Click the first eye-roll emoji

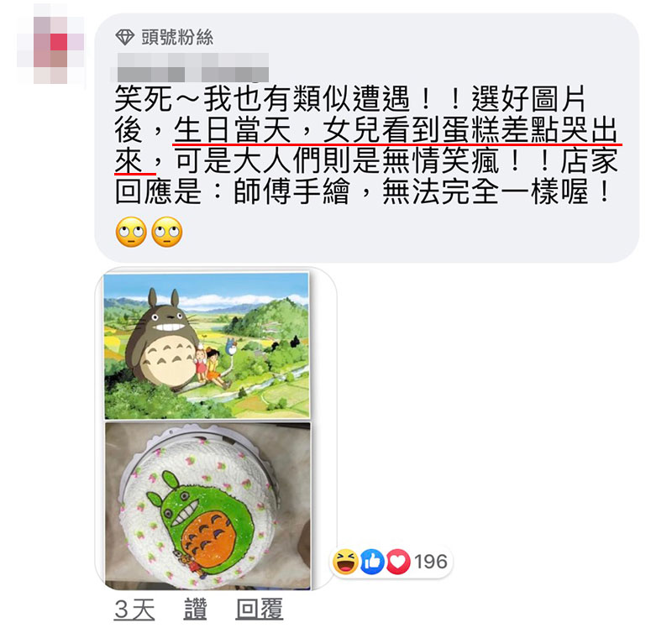click(131, 232)
